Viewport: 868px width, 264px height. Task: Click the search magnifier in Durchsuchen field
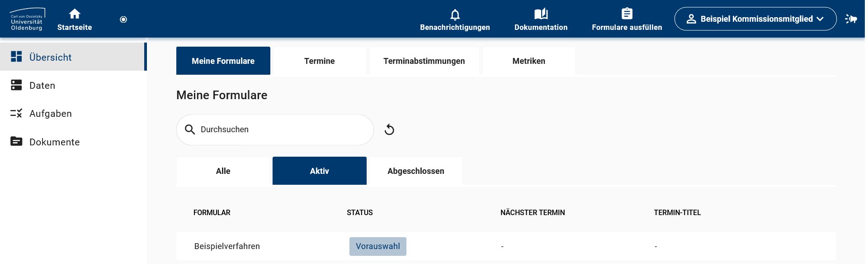pyautogui.click(x=190, y=130)
